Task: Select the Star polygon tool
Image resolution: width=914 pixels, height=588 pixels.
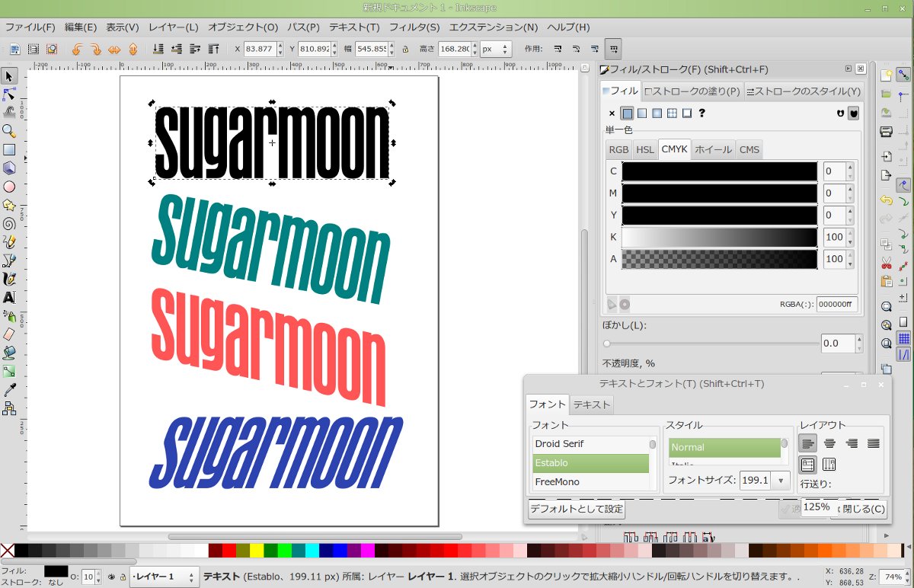Action: click(x=9, y=206)
